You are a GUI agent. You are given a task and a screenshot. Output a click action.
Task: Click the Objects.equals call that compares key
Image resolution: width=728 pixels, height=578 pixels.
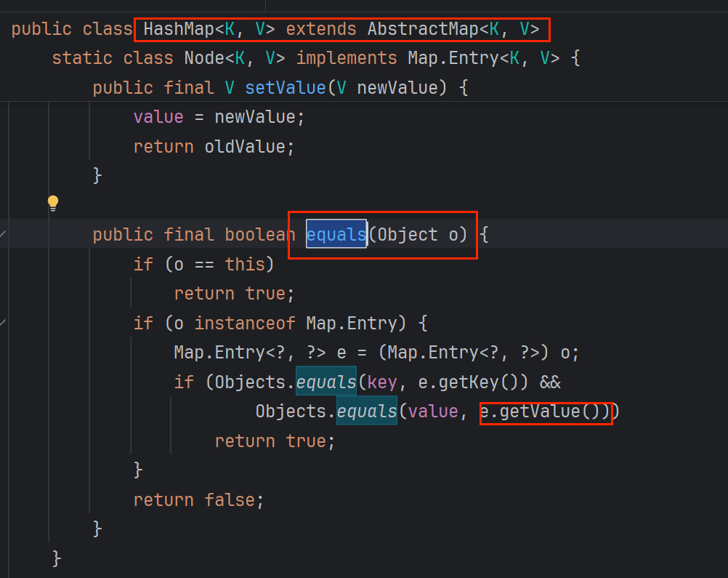(325, 382)
